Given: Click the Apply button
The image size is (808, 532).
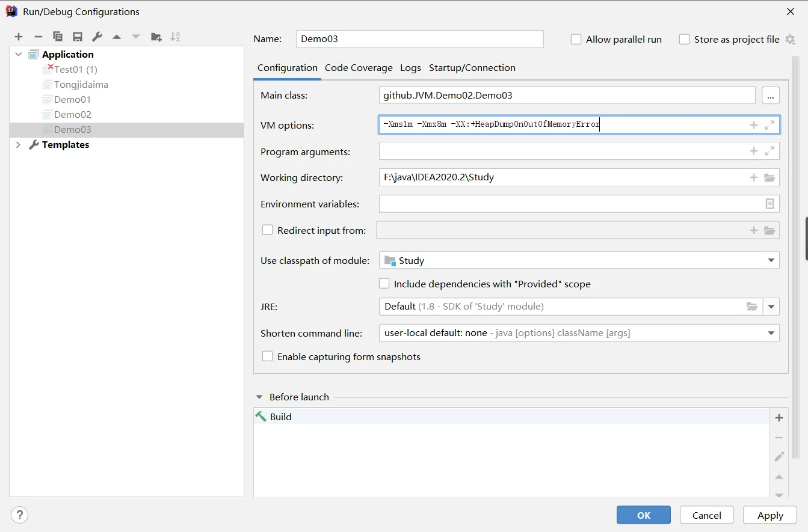Looking at the screenshot, I should click(769, 515).
